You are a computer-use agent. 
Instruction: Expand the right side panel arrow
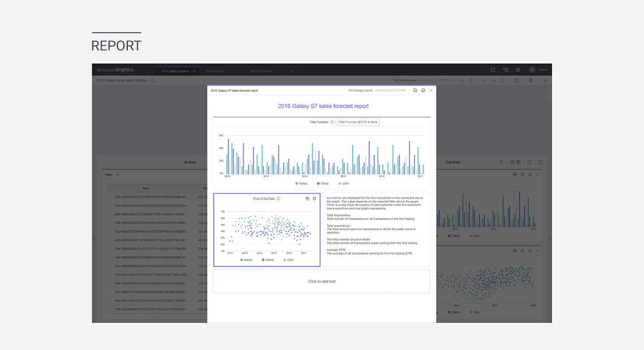click(550, 239)
